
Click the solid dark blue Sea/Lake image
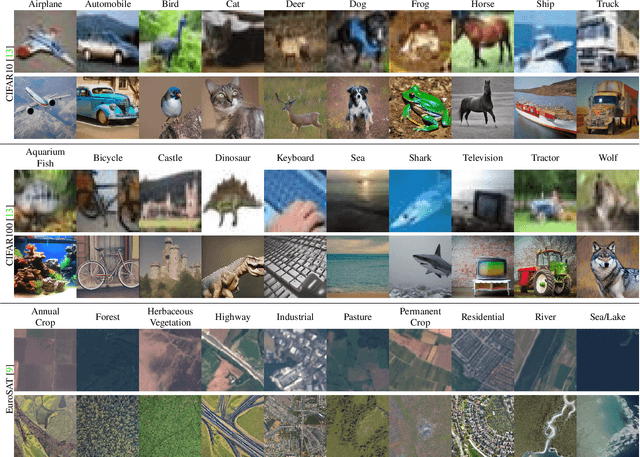pos(608,360)
